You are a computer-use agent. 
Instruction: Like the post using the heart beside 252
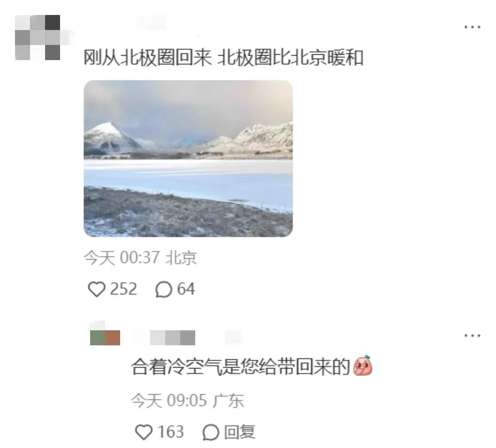click(96, 289)
